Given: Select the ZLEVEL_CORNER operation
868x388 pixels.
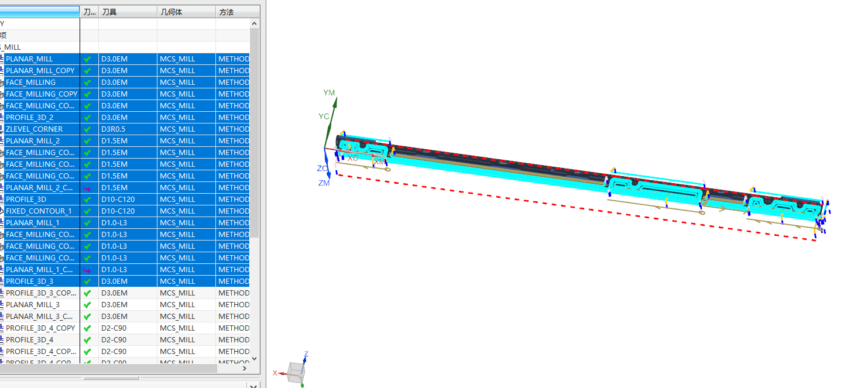Looking at the screenshot, I should 34,129.
